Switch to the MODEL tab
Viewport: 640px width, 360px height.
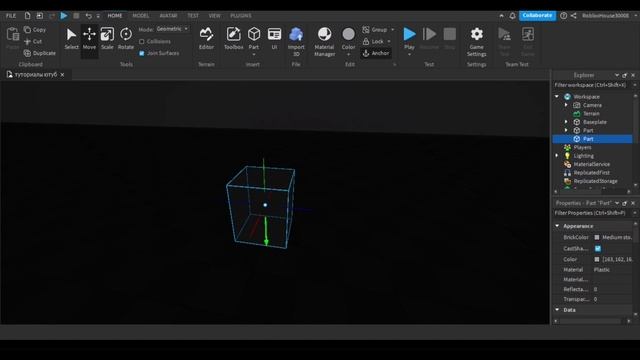click(141, 16)
